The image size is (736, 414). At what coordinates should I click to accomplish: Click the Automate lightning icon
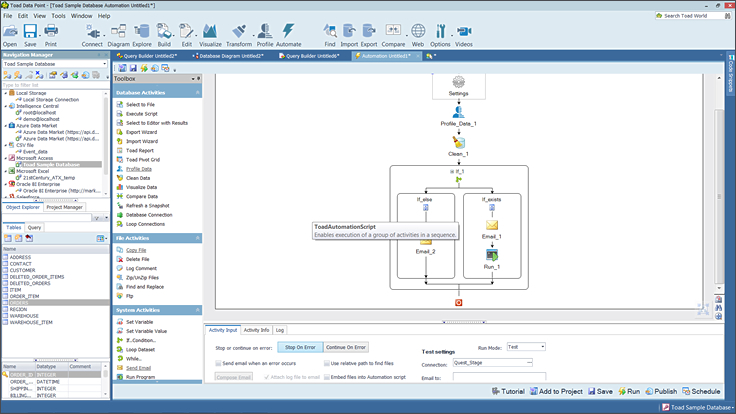tap(288, 33)
